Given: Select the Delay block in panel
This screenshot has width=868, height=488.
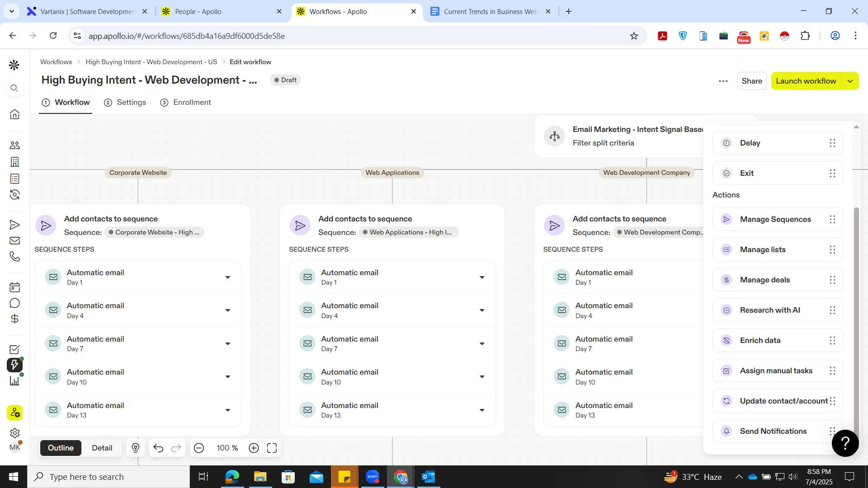Looking at the screenshot, I should point(778,143).
